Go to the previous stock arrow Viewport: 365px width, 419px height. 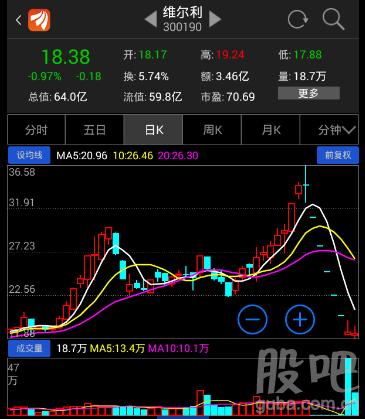point(151,19)
